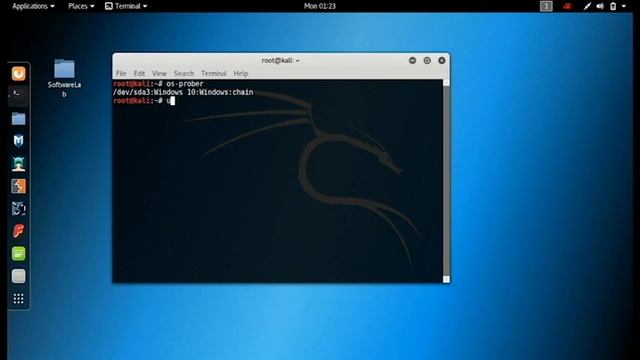Screen dimensions: 640x360
Task: Expand system menu arrow in top bar
Action: click(624, 6)
